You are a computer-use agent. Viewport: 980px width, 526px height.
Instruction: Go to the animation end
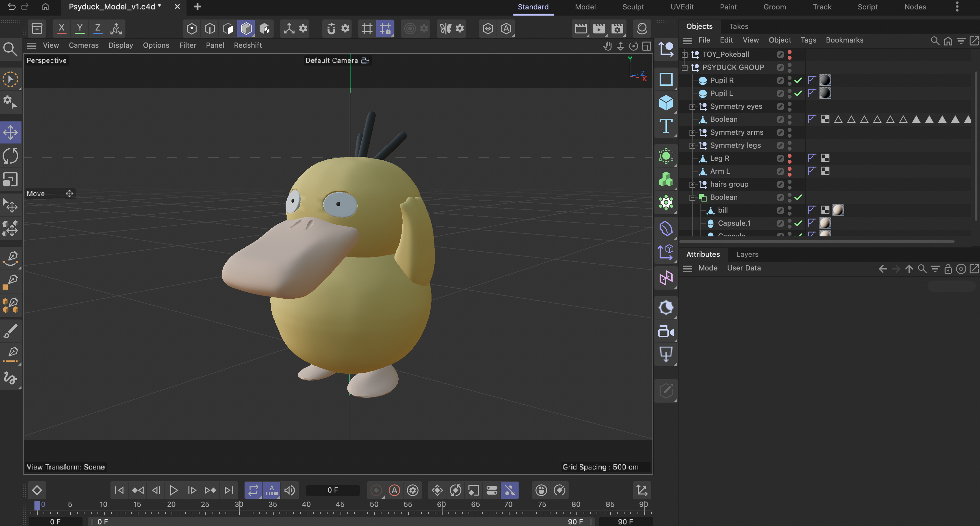coord(229,490)
